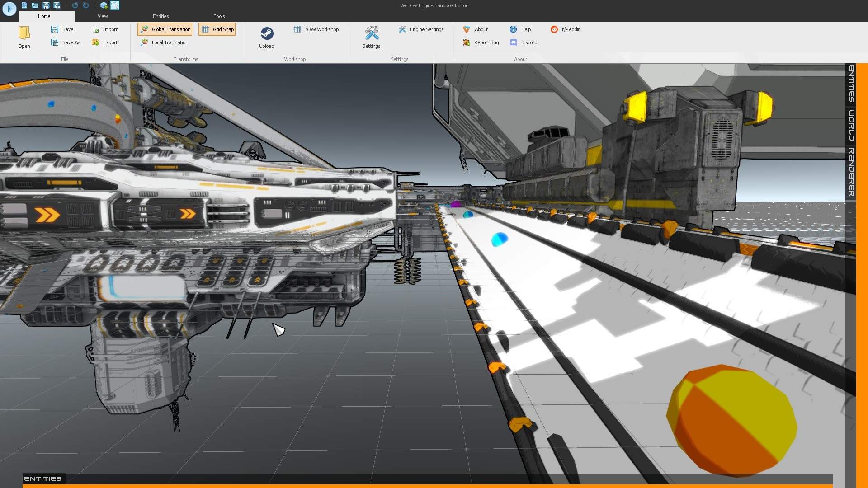This screenshot has height=488, width=868.
Task: Click the Engine Settings wrench icon
Action: pyautogui.click(x=402, y=29)
